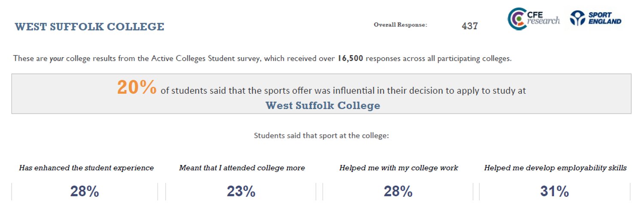
Task: Click the CFE Research logo
Action: (x=534, y=19)
